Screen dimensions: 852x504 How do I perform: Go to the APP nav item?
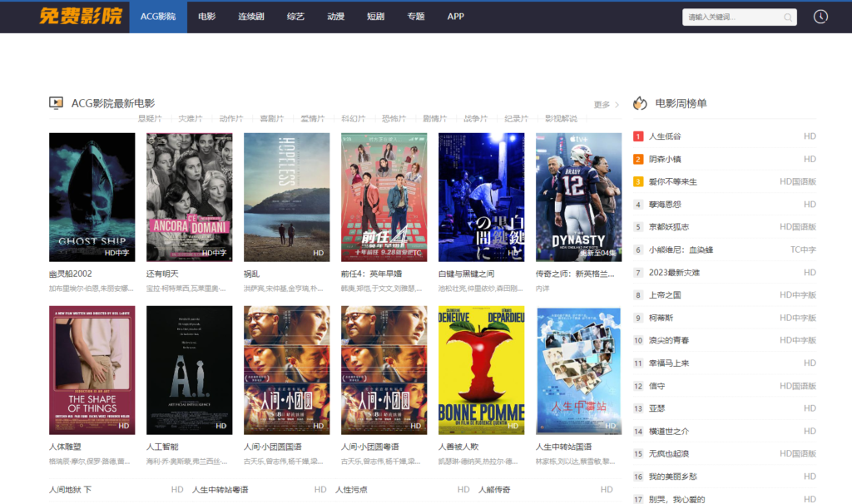455,17
